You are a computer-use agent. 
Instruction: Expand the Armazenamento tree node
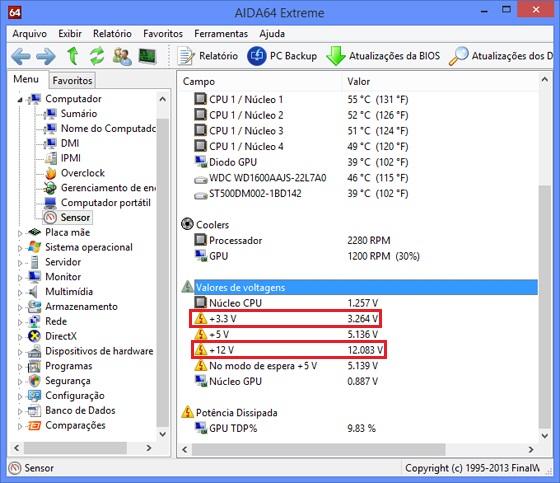(20, 307)
